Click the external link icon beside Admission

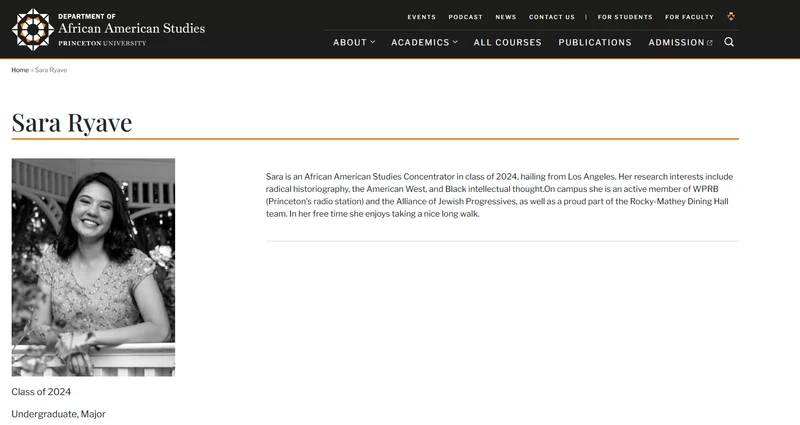pyautogui.click(x=710, y=43)
